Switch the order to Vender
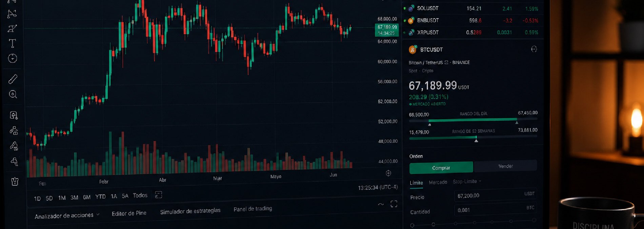 [x=505, y=166]
